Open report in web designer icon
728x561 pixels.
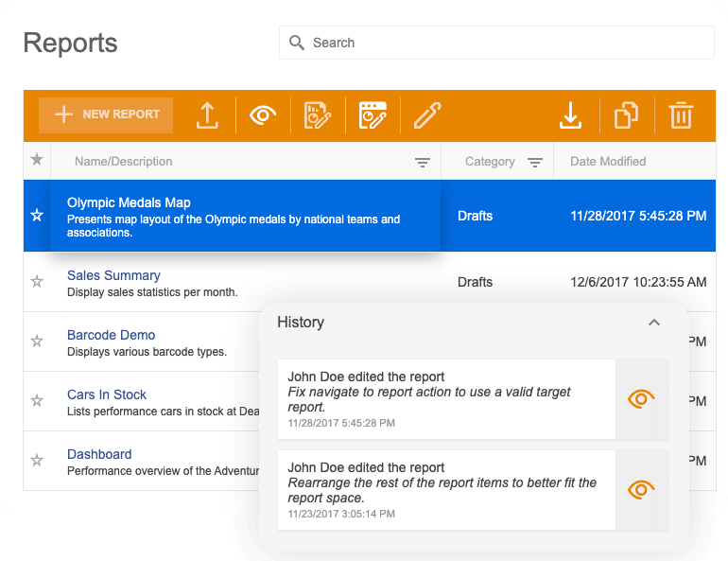(x=373, y=115)
